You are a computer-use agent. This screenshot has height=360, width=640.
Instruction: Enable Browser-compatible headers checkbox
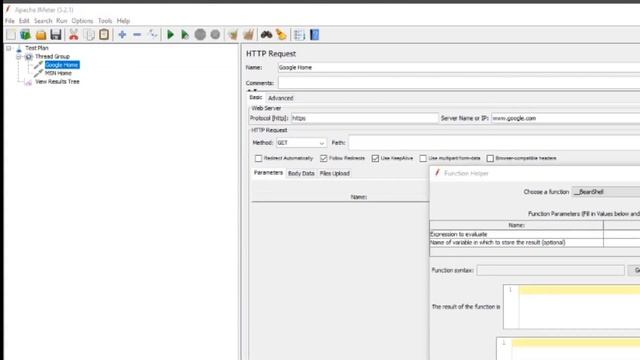tap(490, 158)
